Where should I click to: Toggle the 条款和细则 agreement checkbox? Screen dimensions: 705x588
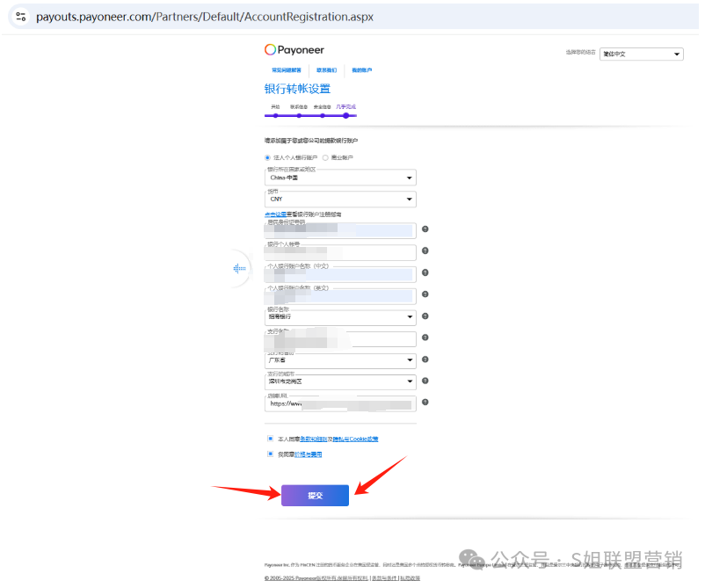click(x=270, y=439)
